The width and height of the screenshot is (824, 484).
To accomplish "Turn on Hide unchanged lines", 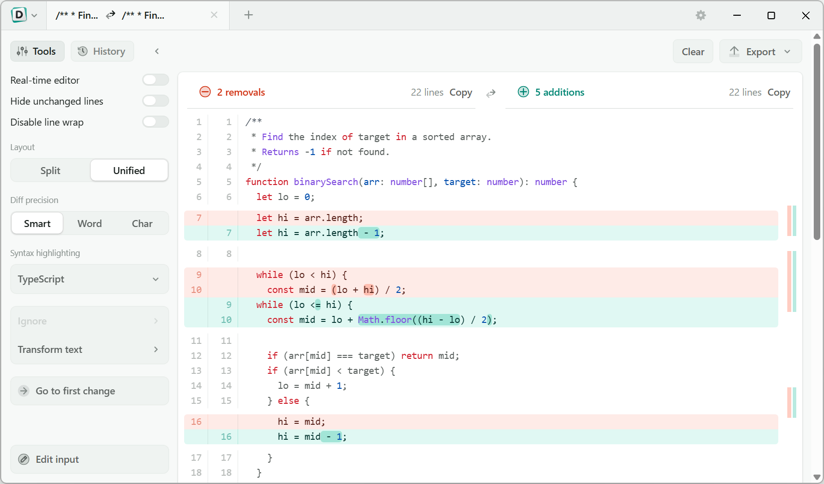I will 156,101.
